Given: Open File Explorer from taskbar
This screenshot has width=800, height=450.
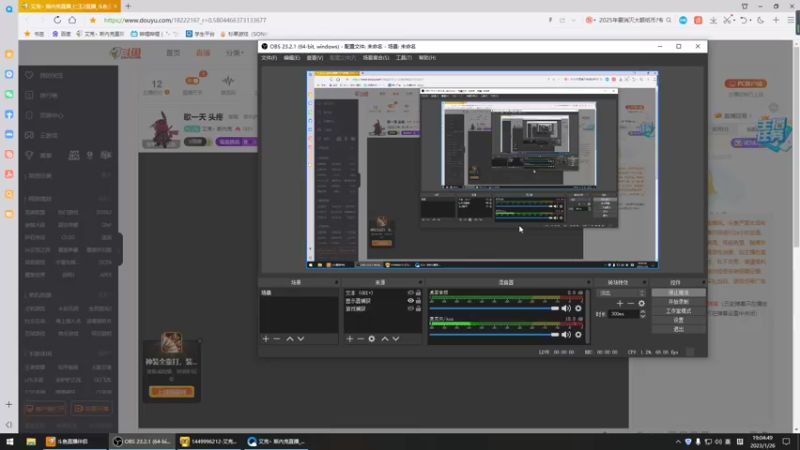Looking at the screenshot, I should (x=31, y=441).
